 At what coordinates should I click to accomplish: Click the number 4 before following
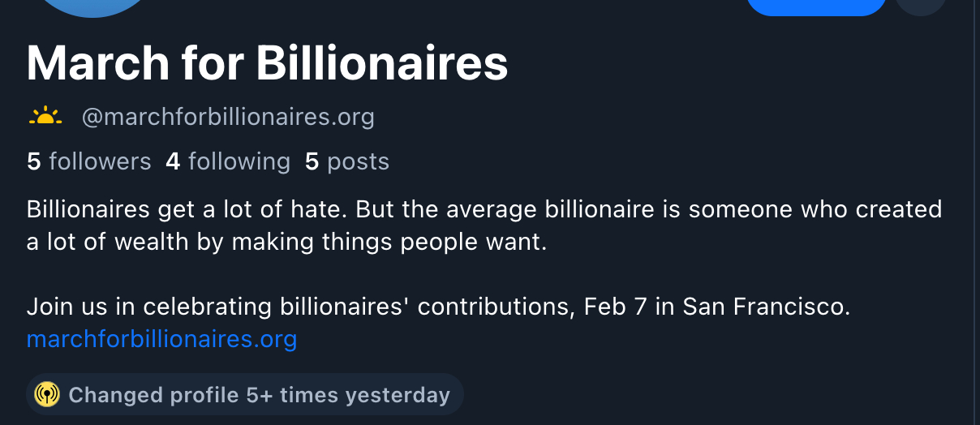172,162
